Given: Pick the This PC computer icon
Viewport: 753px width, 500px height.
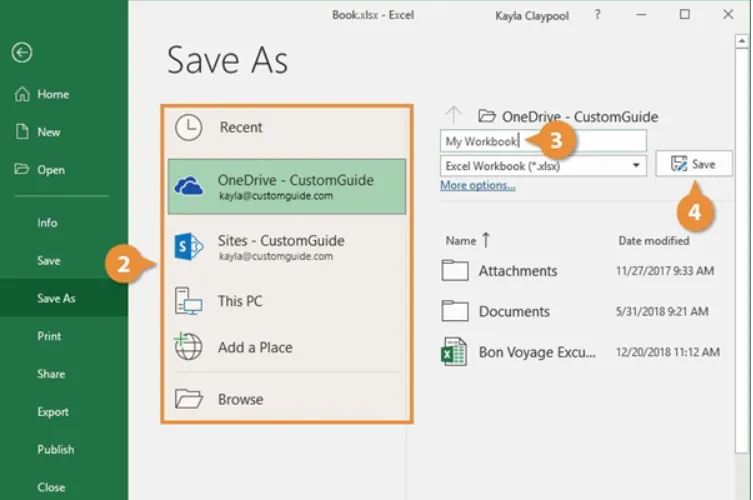Looking at the screenshot, I should coord(189,301).
